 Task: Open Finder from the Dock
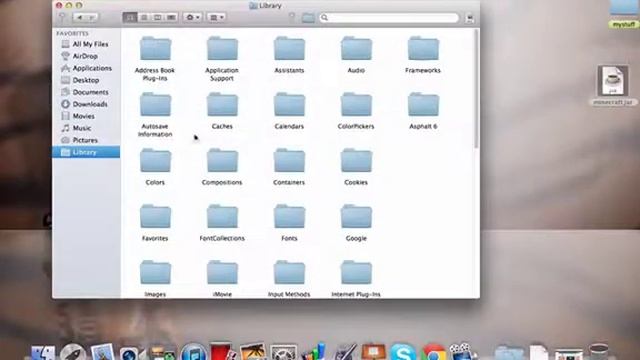tap(43, 353)
